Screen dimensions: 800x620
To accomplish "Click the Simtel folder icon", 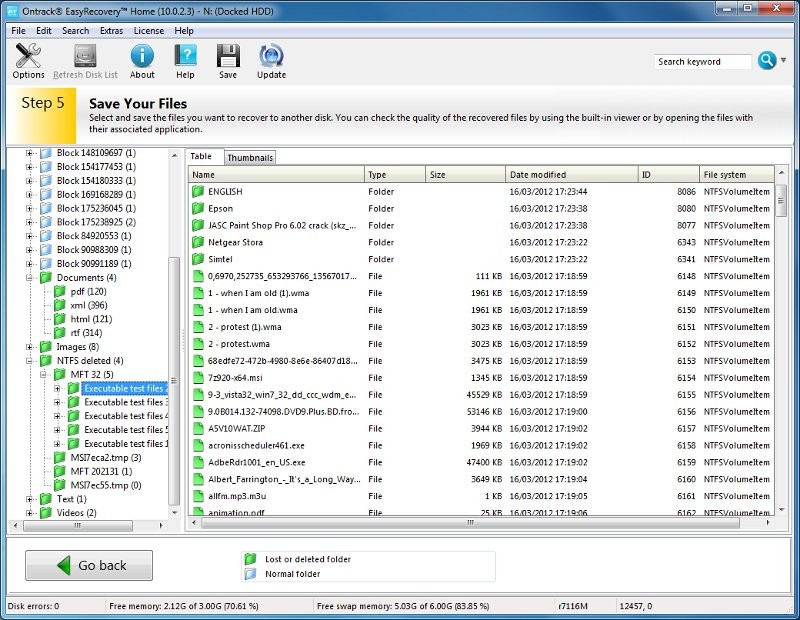I will point(198,259).
